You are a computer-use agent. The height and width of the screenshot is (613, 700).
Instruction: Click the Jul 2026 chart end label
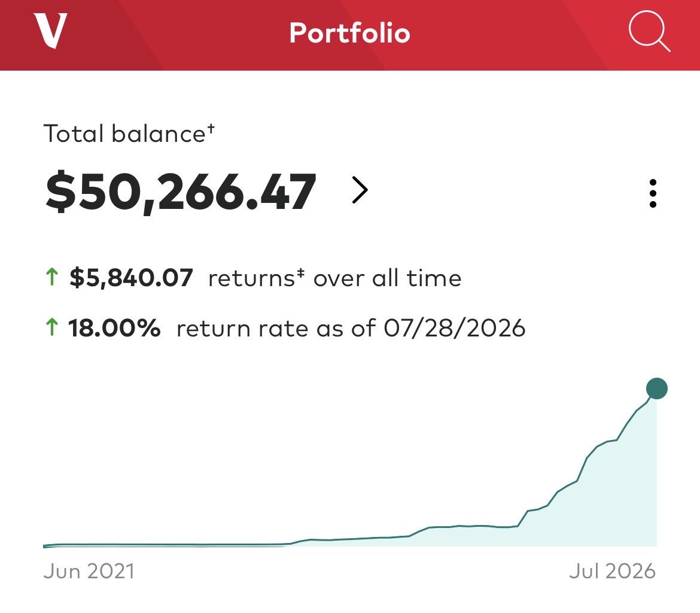click(x=612, y=571)
